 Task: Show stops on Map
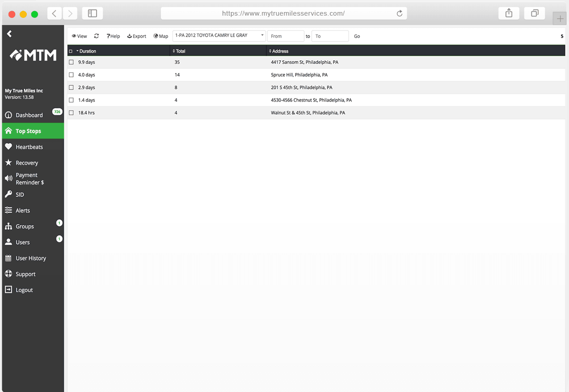(161, 36)
